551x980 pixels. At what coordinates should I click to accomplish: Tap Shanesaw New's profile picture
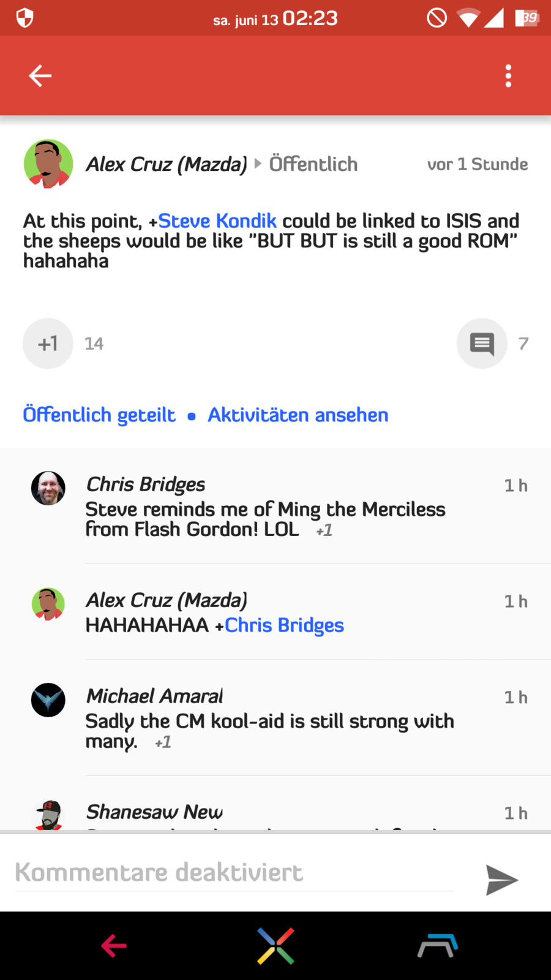tap(48, 815)
